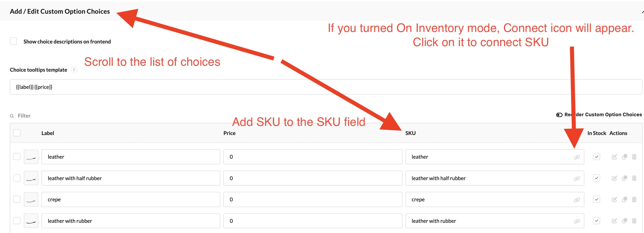Click the help icon next to Choice tooltips template
The width and height of the screenshot is (644, 233).
74,70
